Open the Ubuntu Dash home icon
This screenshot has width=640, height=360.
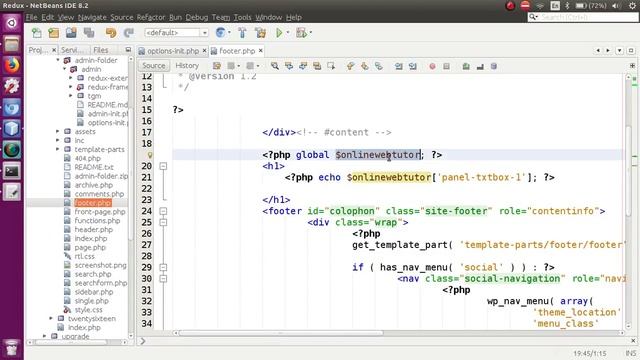coord(11,23)
